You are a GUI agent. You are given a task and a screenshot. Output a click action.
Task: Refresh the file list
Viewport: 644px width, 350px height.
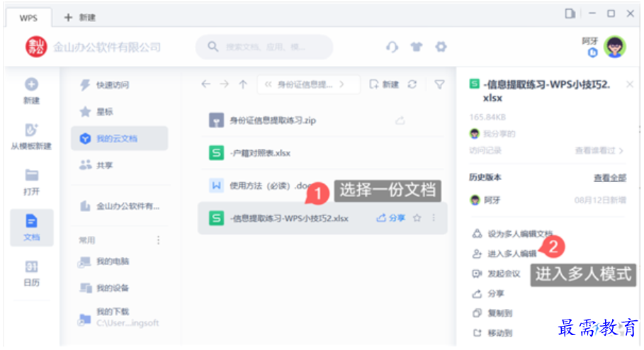pyautogui.click(x=412, y=84)
